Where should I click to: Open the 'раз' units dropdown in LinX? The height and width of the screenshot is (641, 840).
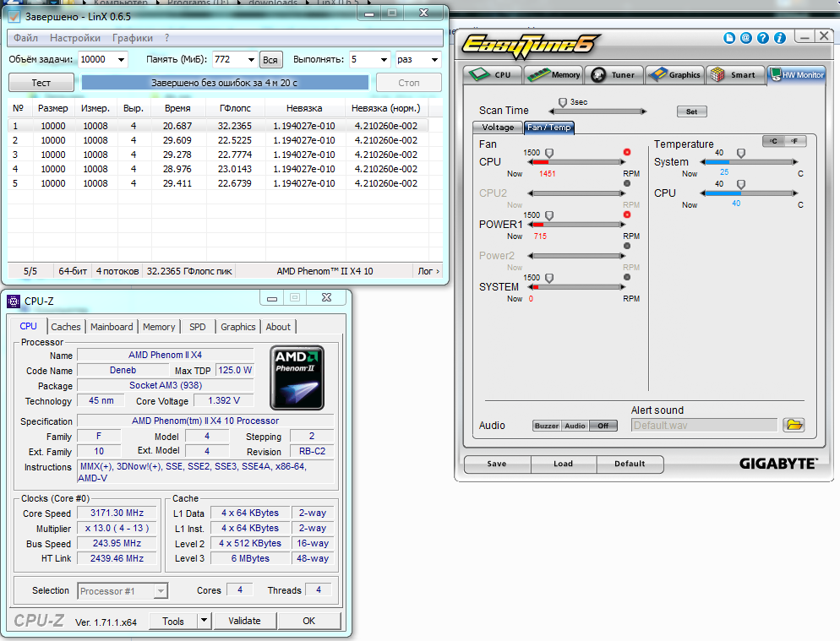[x=434, y=59]
